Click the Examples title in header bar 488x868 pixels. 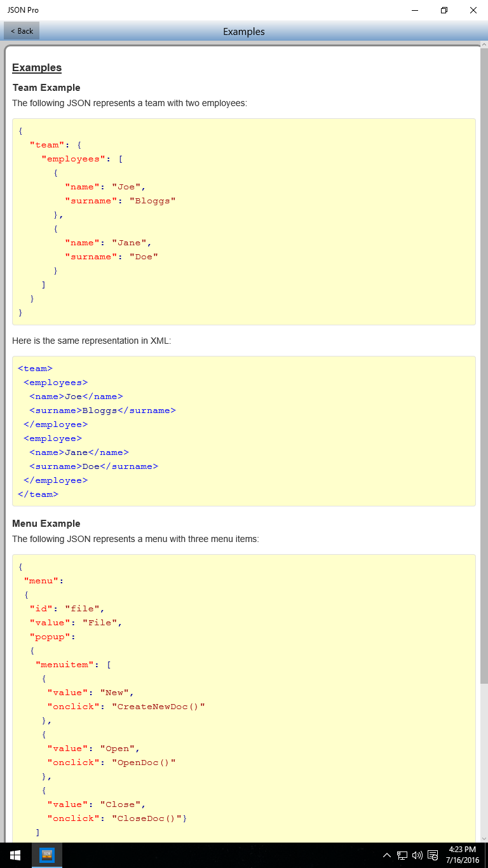[x=244, y=31]
